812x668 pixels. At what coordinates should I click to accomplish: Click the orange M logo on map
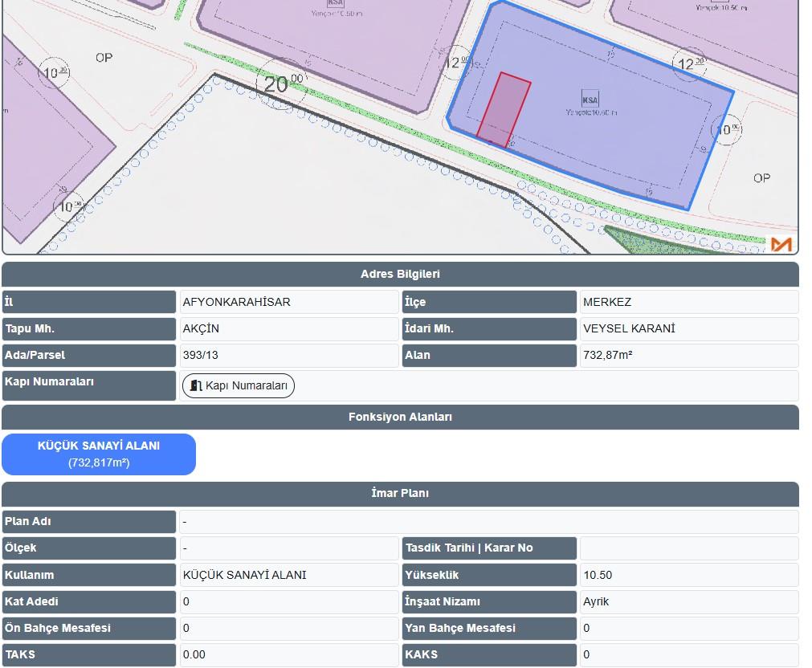pyautogui.click(x=781, y=244)
